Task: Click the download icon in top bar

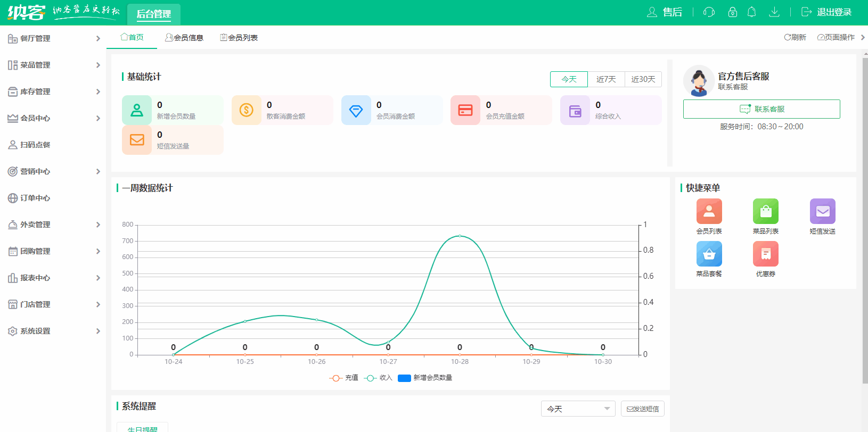Action: point(774,12)
